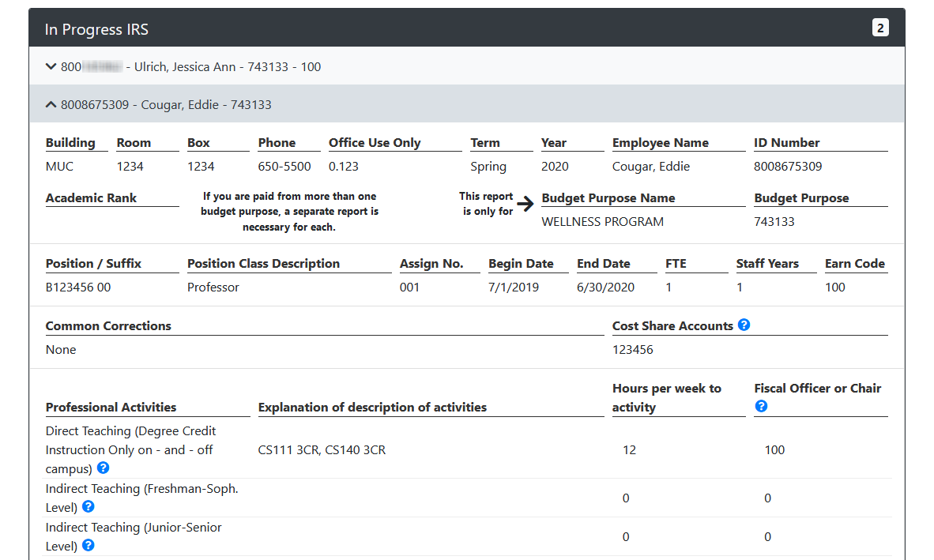Screen dimensions: 934x560
Task: Select the WELLNESS PROGRAM budget purpose name
Action: (602, 222)
